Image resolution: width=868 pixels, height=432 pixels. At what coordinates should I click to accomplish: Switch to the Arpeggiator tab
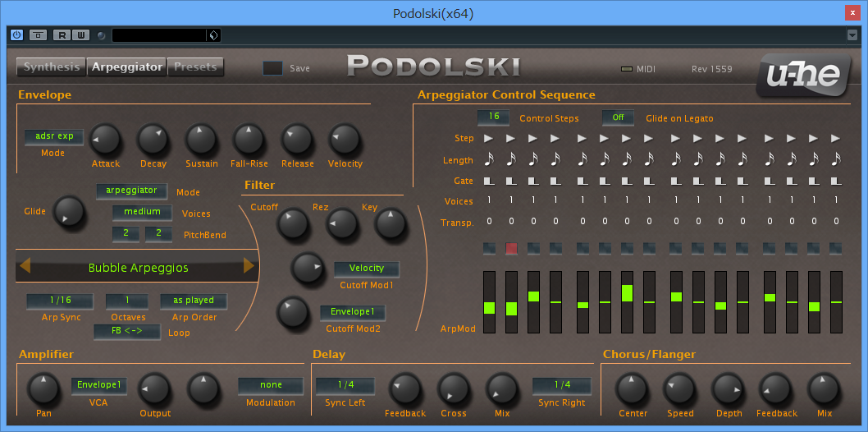tap(127, 67)
